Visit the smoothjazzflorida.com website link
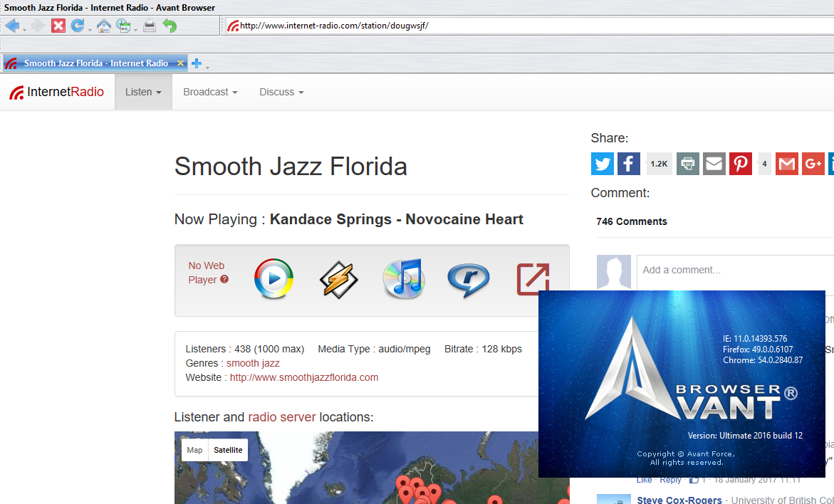This screenshot has height=504, width=834. [304, 377]
